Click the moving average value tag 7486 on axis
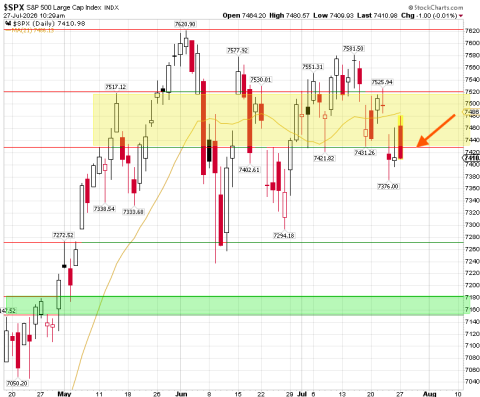 point(471,112)
